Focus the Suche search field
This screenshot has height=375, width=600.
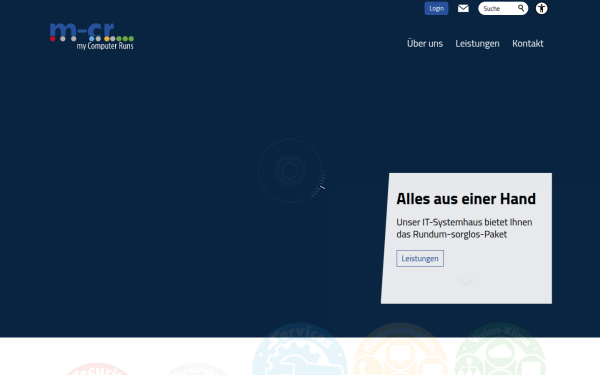point(503,8)
